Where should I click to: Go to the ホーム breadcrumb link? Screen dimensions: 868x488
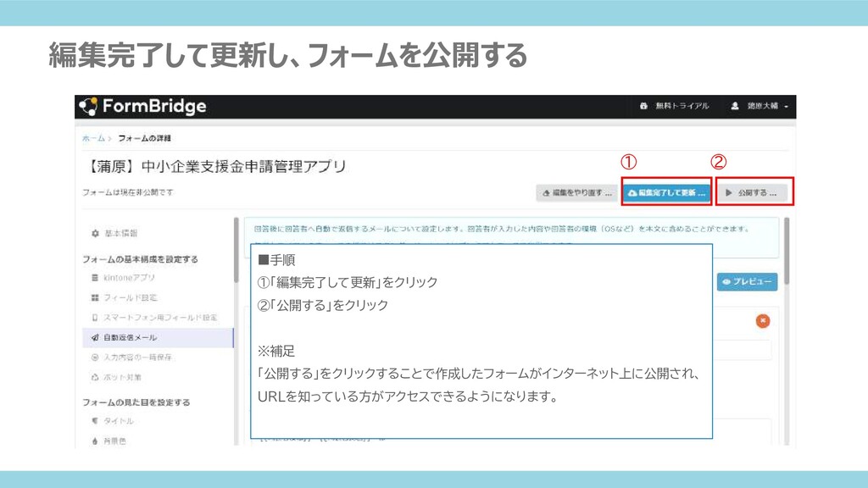pos(93,138)
